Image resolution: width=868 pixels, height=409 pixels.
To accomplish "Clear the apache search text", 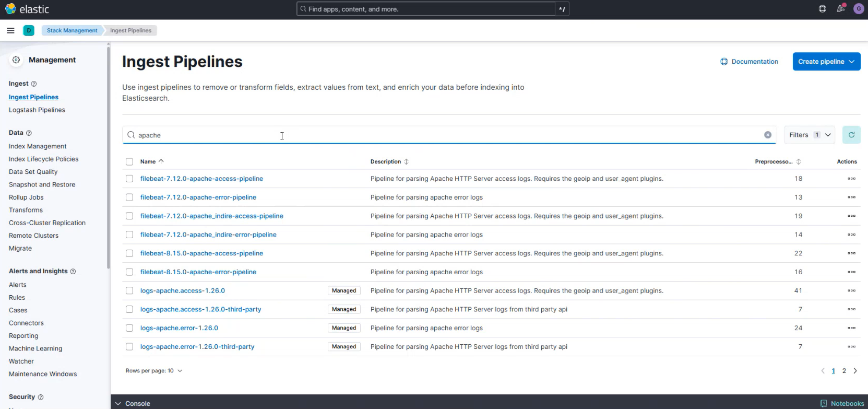I will tap(768, 135).
